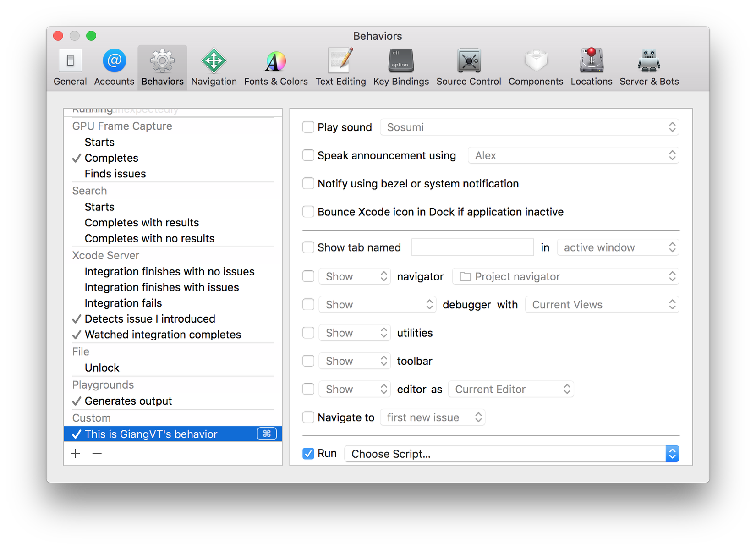The image size is (756, 549).
Task: Open Fonts & Colors preferences
Action: pyautogui.click(x=276, y=67)
